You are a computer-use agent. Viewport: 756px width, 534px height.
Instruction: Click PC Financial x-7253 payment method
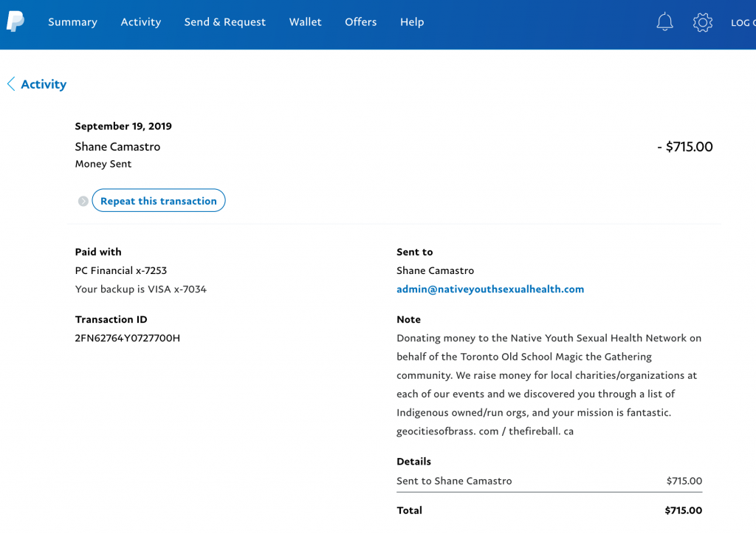click(121, 270)
